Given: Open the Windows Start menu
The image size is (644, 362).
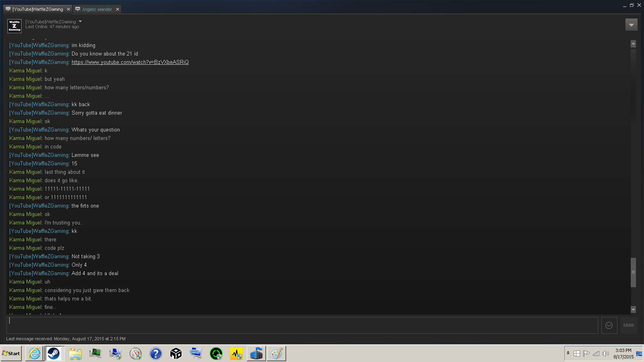Looking at the screenshot, I should tap(11, 354).
